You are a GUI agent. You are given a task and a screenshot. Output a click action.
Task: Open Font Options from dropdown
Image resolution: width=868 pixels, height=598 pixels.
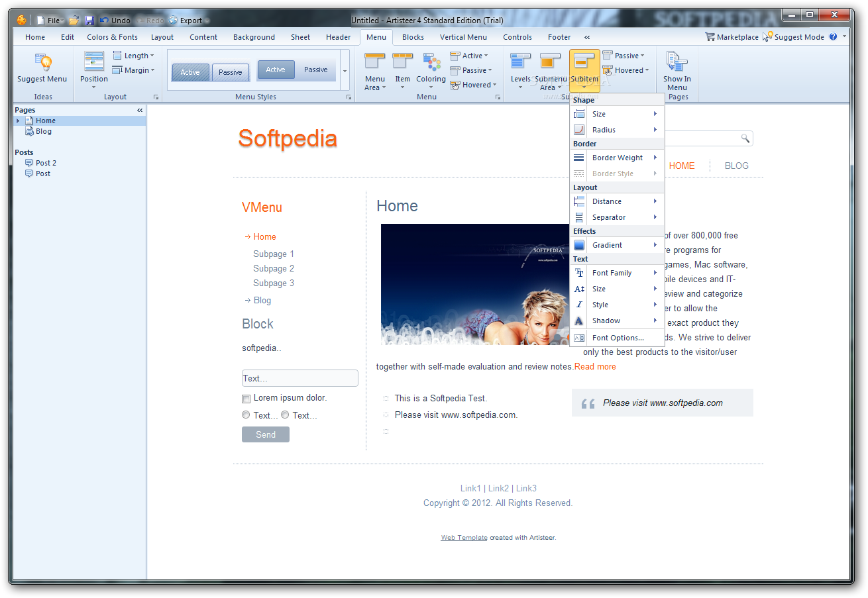pos(617,338)
